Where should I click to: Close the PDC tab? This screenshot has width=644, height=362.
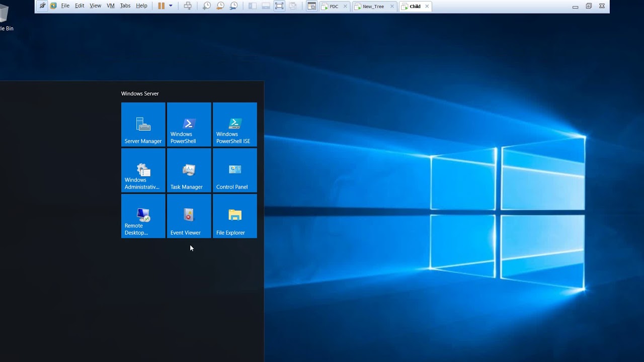click(x=345, y=7)
